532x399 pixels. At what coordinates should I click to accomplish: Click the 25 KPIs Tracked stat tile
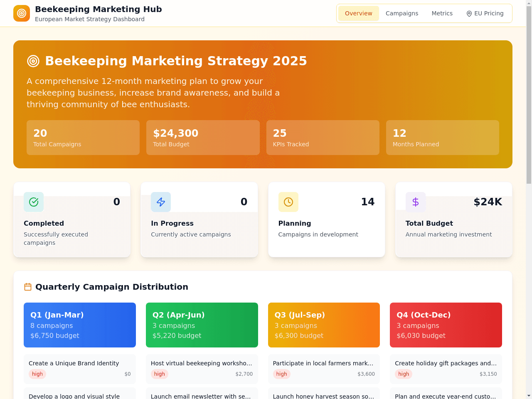[x=323, y=138]
